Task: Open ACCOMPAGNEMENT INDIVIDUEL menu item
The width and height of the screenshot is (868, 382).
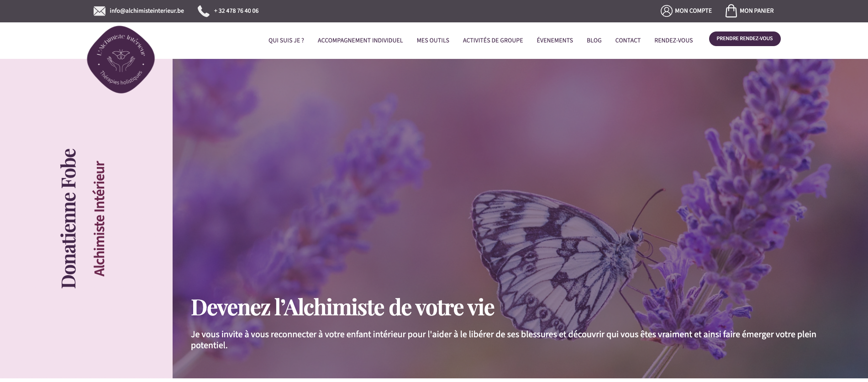Action: 360,41
